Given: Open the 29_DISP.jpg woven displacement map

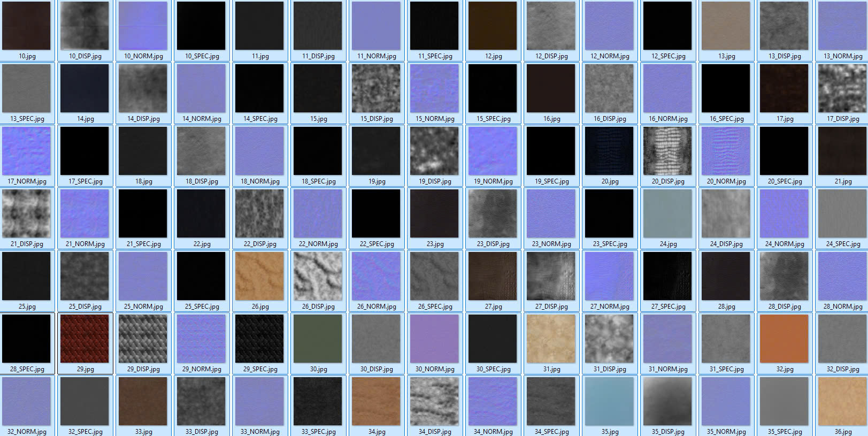Looking at the screenshot, I should [x=143, y=339].
